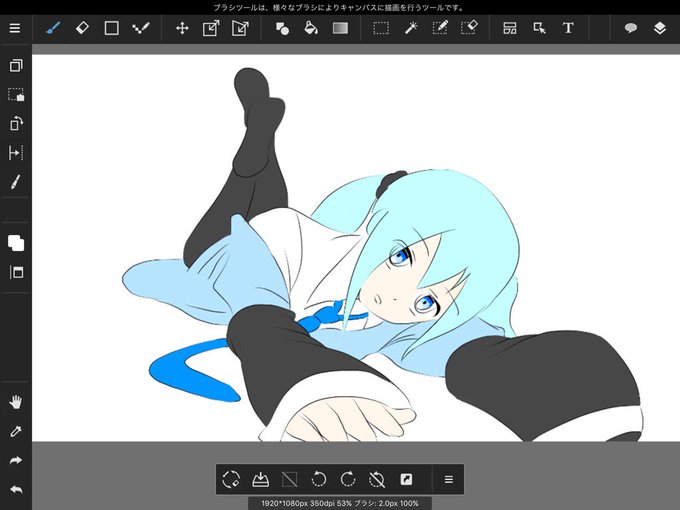Select the Brush tool in the top toolbar
The height and width of the screenshot is (510, 680).
(52, 29)
